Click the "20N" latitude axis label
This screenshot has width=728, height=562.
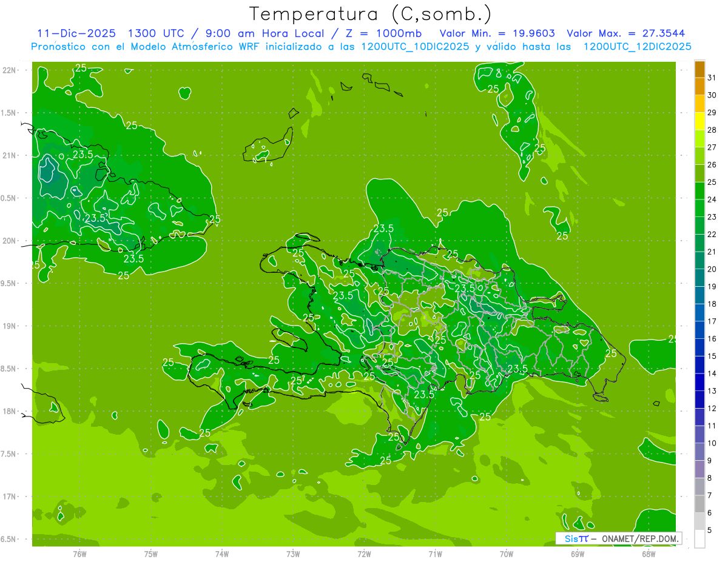click(x=8, y=241)
